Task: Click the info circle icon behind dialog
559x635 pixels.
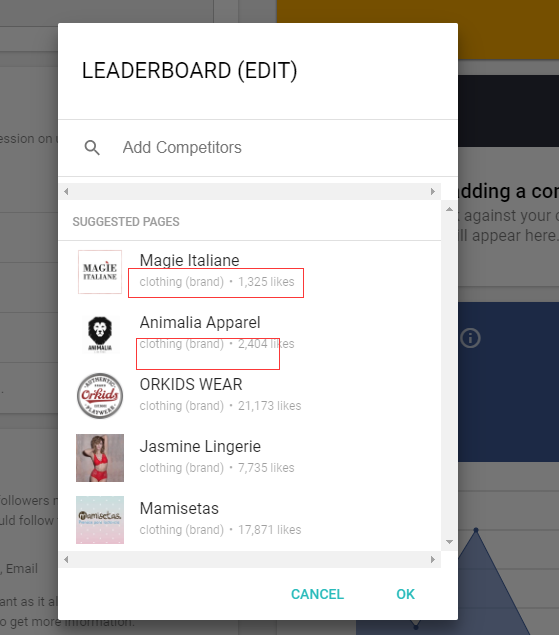Action: [470, 338]
